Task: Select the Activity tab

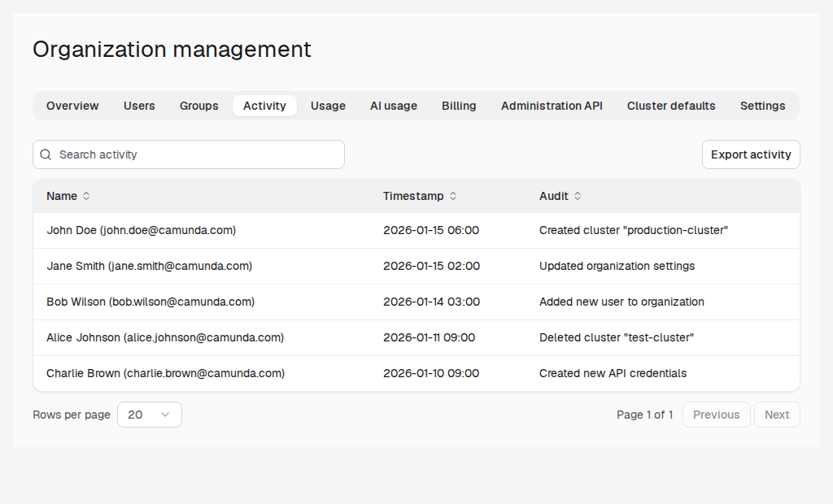Action: tap(264, 106)
